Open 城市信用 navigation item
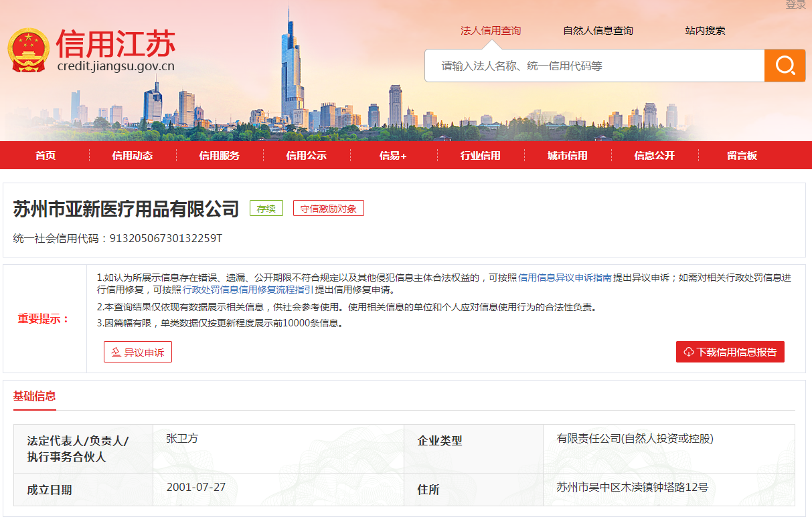Viewport: 812px width, 521px height. tap(568, 155)
